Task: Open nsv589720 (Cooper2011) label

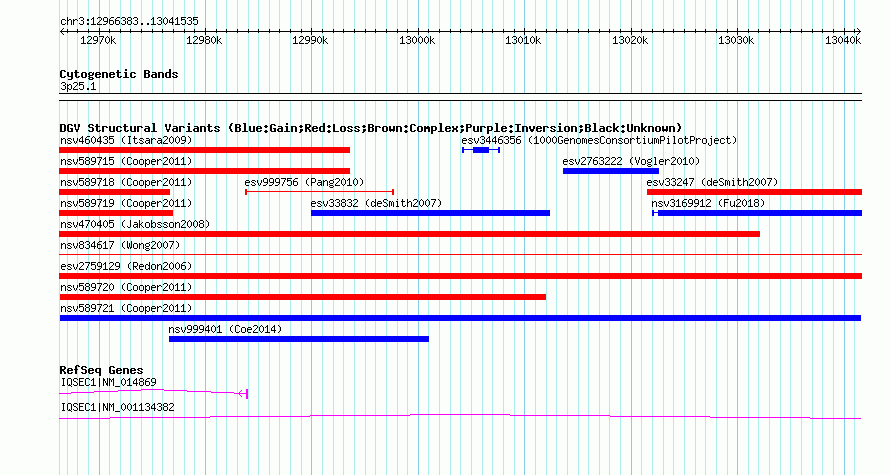Action: (x=126, y=287)
